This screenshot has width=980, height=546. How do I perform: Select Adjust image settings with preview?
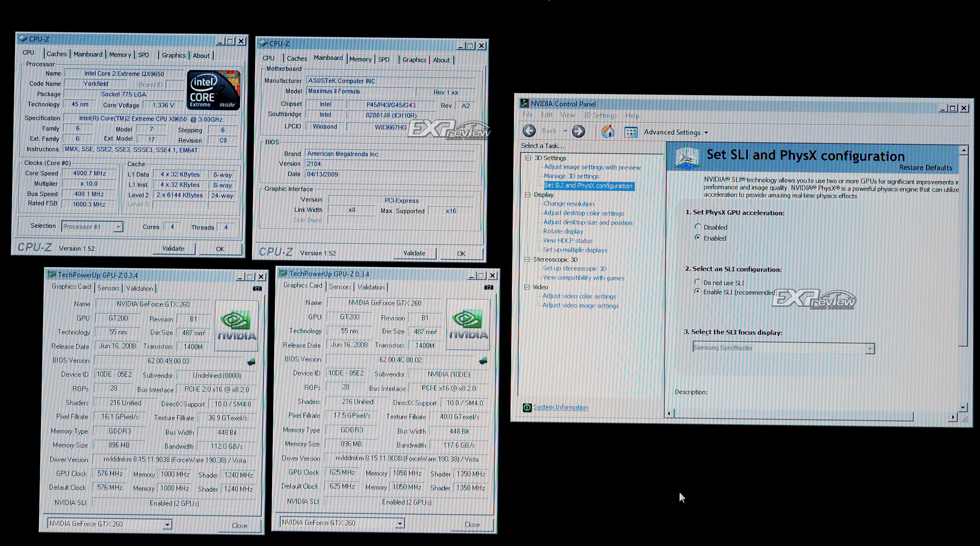point(592,167)
